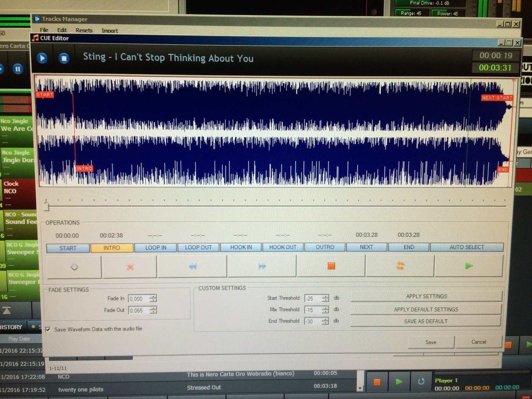532x399 pixels.
Task: Click the eject icon above History panel
Action: (7, 310)
